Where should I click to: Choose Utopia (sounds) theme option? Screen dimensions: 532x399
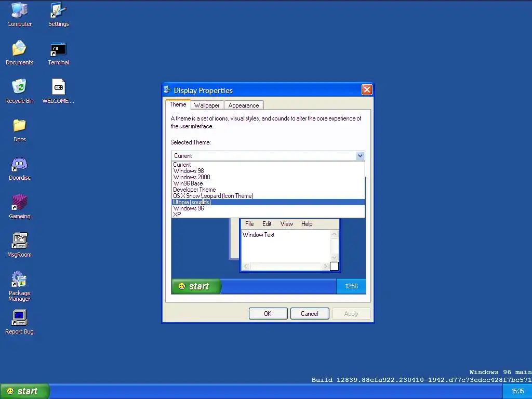(268, 202)
